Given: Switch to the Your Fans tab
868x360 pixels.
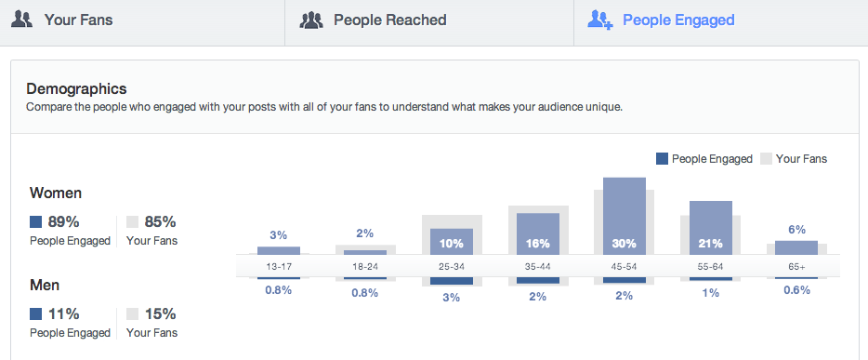Looking at the screenshot, I should tap(142, 22).
